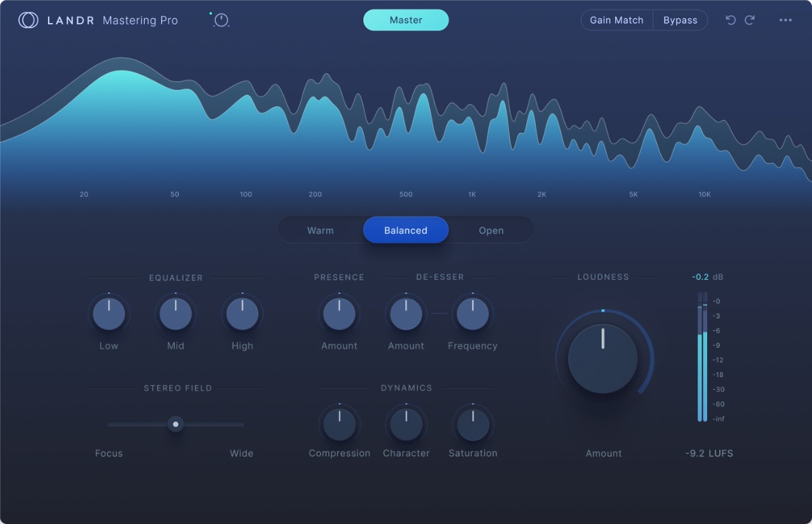Select the Balanced mastering style
Screen dimensions: 812x524
click(405, 230)
